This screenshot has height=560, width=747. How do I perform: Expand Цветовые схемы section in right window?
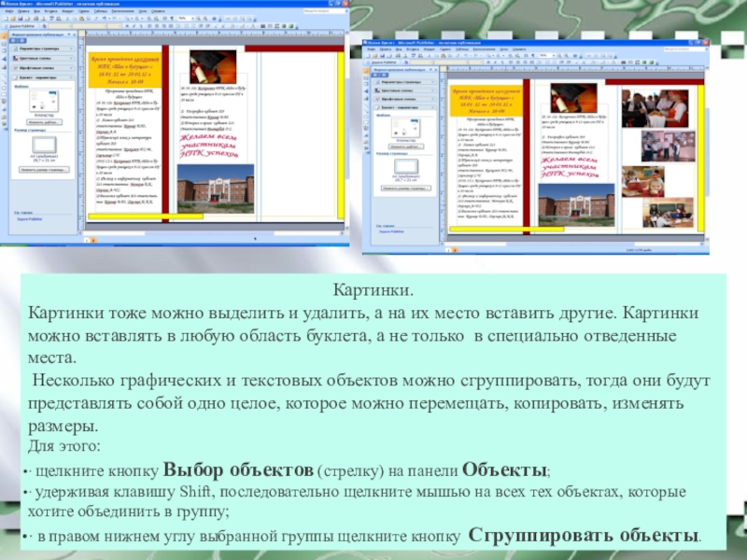point(405,91)
